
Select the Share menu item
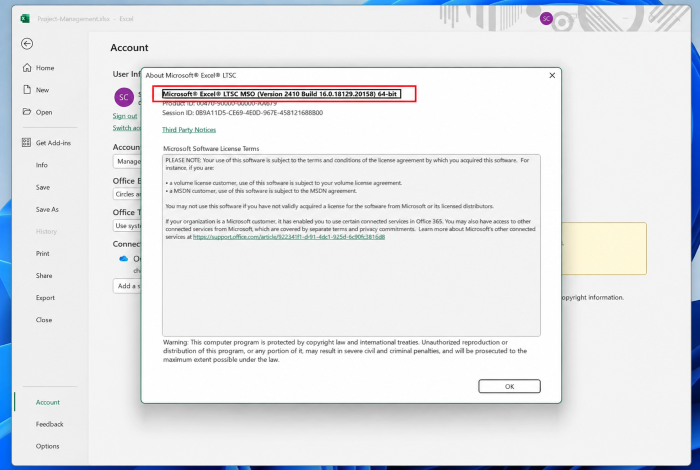tap(44, 275)
